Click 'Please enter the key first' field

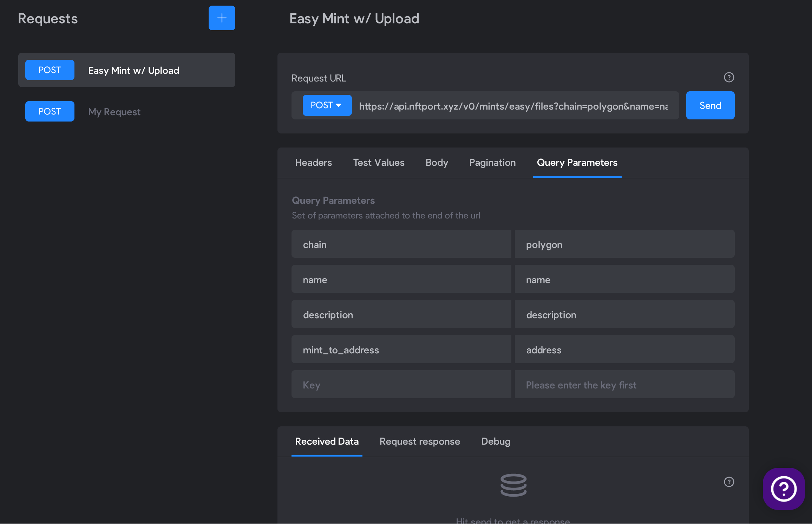click(x=624, y=385)
